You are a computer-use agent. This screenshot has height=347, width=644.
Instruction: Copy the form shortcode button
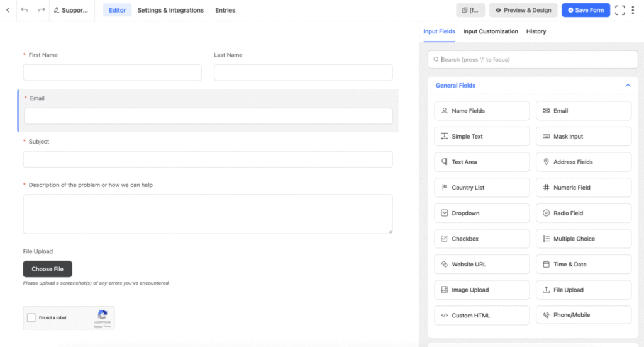click(470, 10)
